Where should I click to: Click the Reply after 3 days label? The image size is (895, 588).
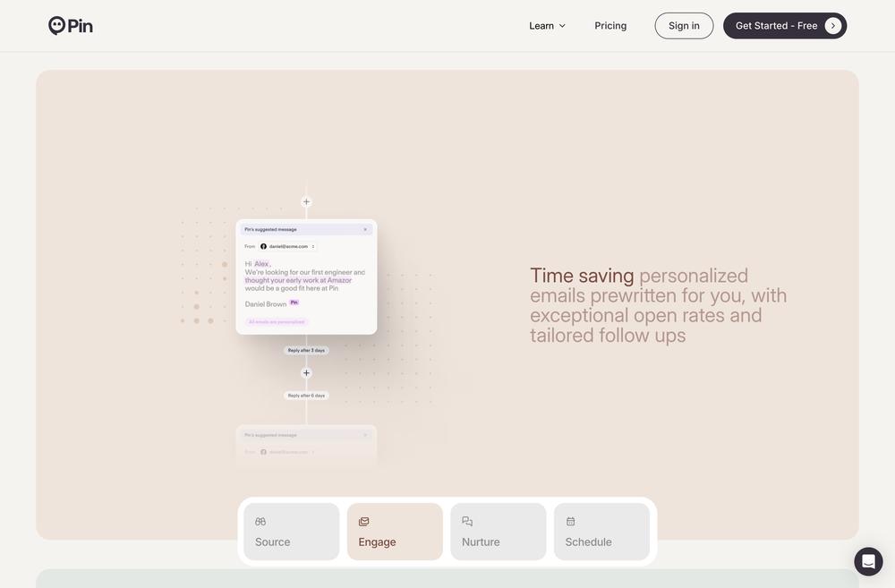[x=306, y=350]
